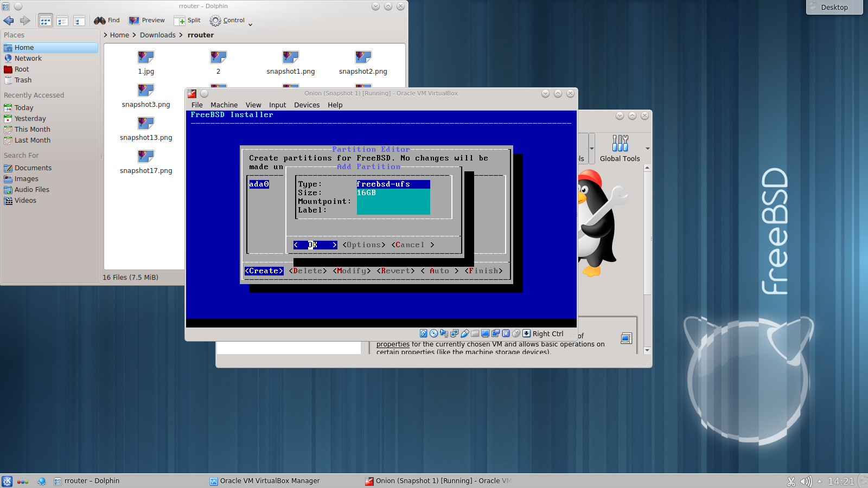Click the audio status icon in VM
This screenshot has width=868, height=488.
[444, 333]
